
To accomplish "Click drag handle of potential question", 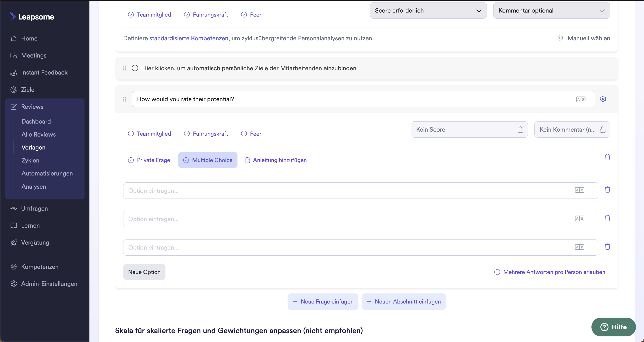I will tap(125, 99).
